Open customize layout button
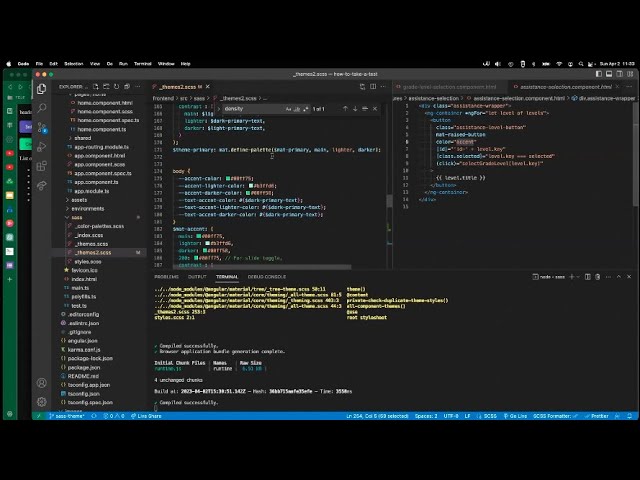 (x=630, y=74)
